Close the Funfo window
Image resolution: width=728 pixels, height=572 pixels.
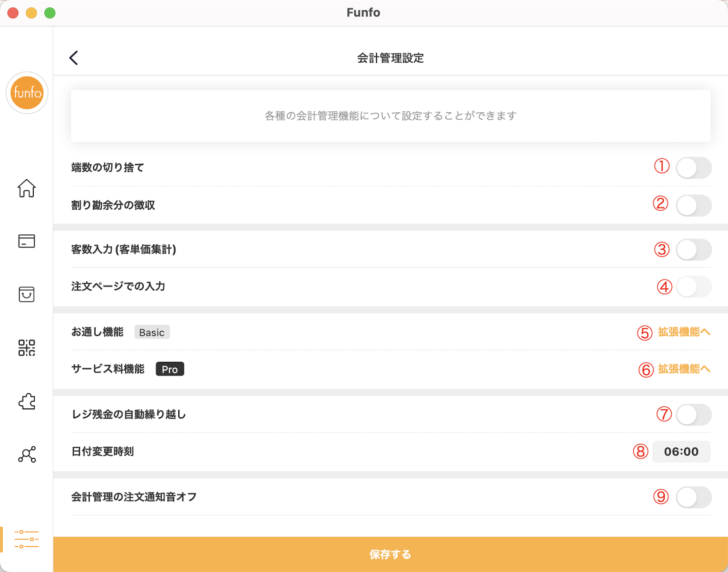(x=13, y=13)
